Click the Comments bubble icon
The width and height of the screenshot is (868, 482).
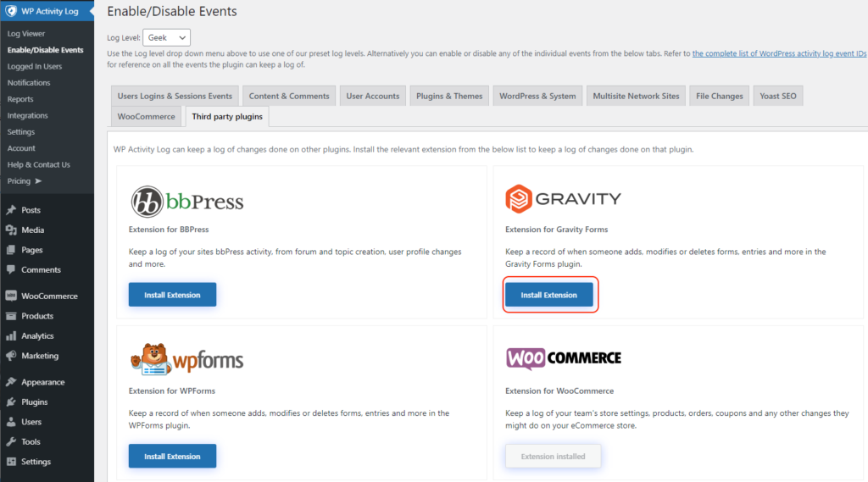pyautogui.click(x=11, y=269)
